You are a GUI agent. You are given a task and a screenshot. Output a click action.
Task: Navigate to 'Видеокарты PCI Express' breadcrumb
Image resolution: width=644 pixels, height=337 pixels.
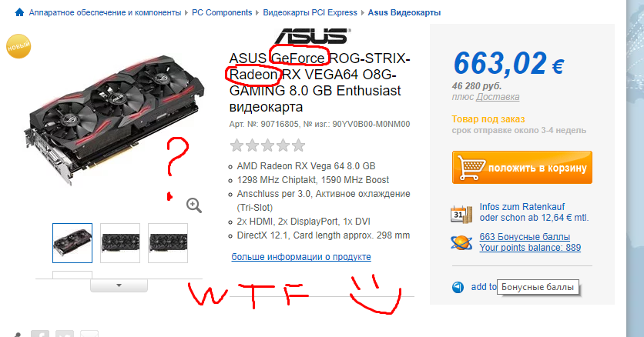pos(310,13)
